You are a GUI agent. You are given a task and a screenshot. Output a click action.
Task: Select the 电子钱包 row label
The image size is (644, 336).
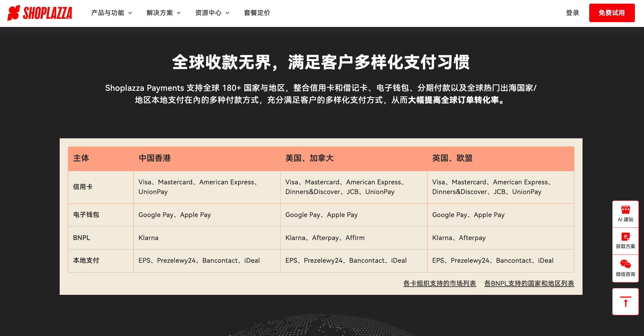86,215
